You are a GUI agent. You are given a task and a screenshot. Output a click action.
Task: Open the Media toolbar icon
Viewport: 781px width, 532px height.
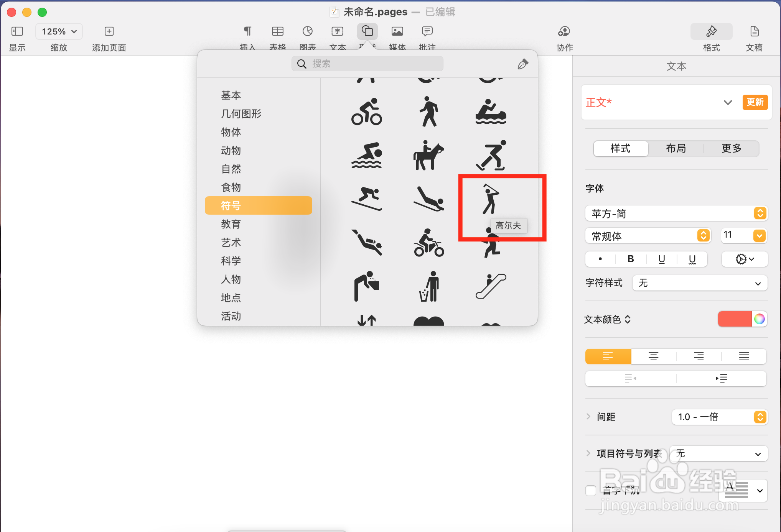point(397,31)
